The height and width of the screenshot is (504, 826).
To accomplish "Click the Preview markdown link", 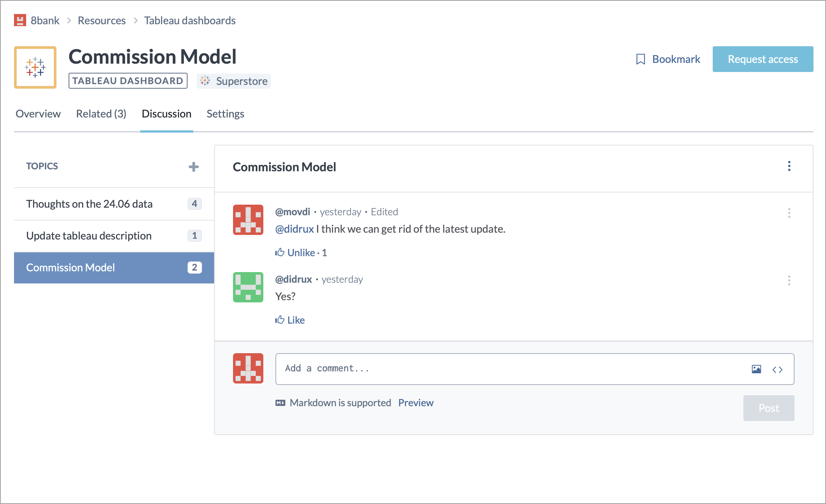I will click(x=416, y=403).
